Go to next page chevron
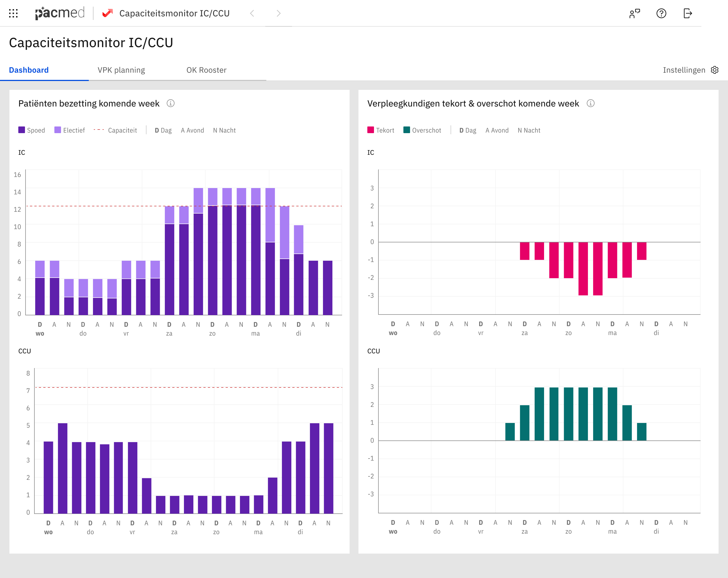The width and height of the screenshot is (728, 578). [x=279, y=13]
